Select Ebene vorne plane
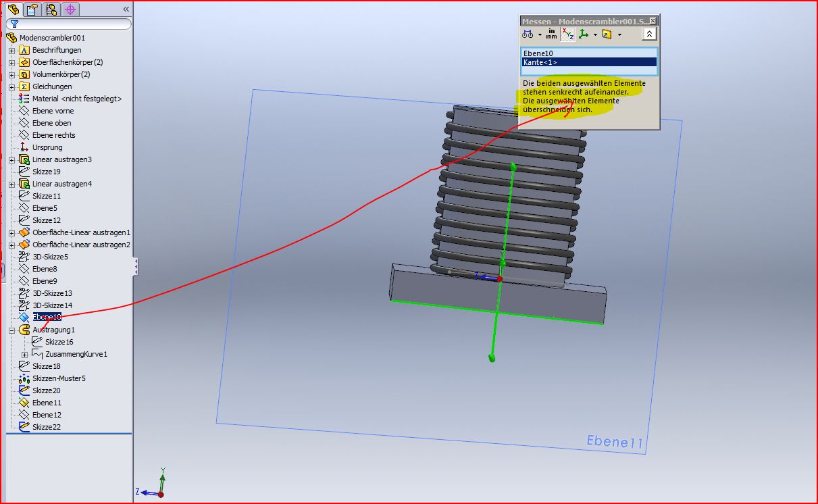This screenshot has width=818, height=504. click(53, 111)
